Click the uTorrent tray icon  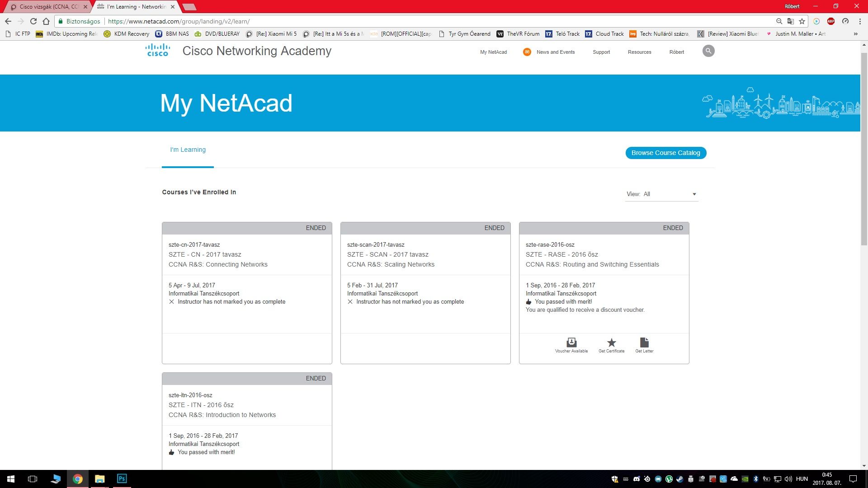click(x=669, y=479)
